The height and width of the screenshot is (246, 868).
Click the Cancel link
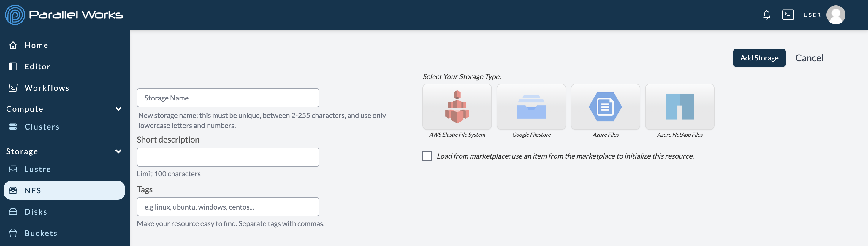tap(809, 58)
